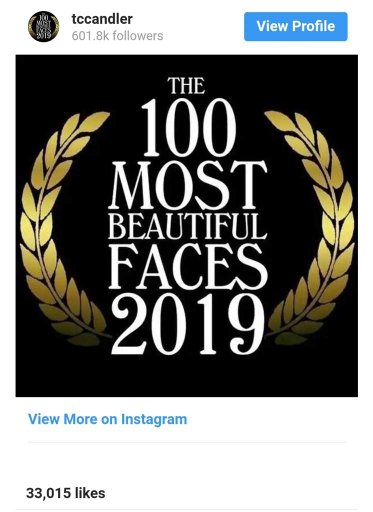The image size is (373, 512).
Task: Click the word MOST in the post image
Action: (188, 185)
